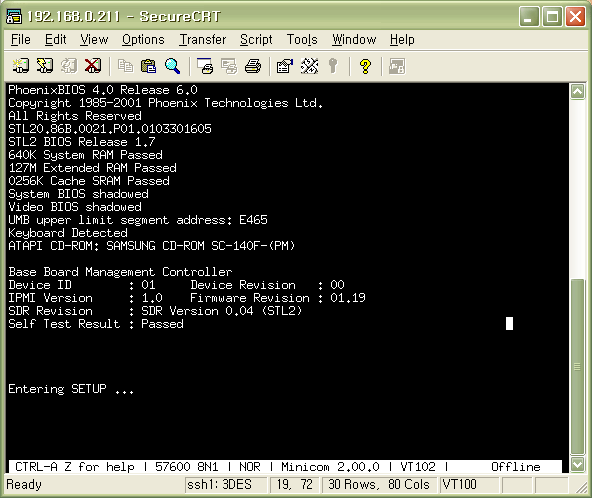Open the Options menu
The width and height of the screenshot is (592, 498).
pos(143,40)
